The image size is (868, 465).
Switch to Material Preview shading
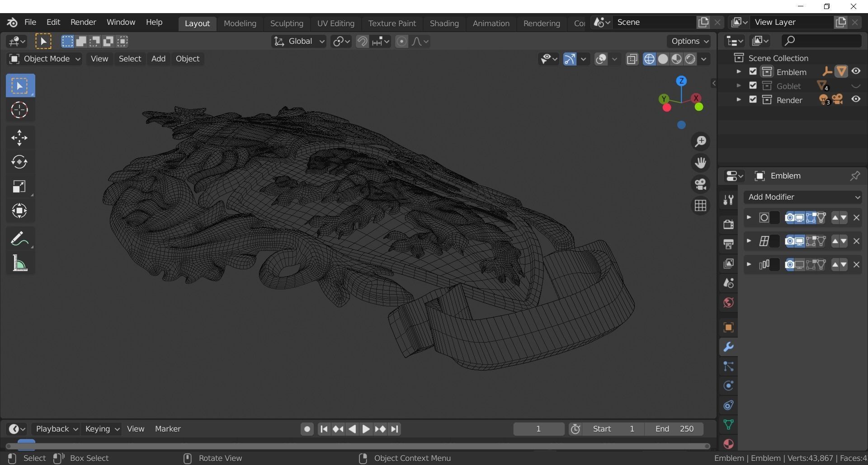[676, 59]
